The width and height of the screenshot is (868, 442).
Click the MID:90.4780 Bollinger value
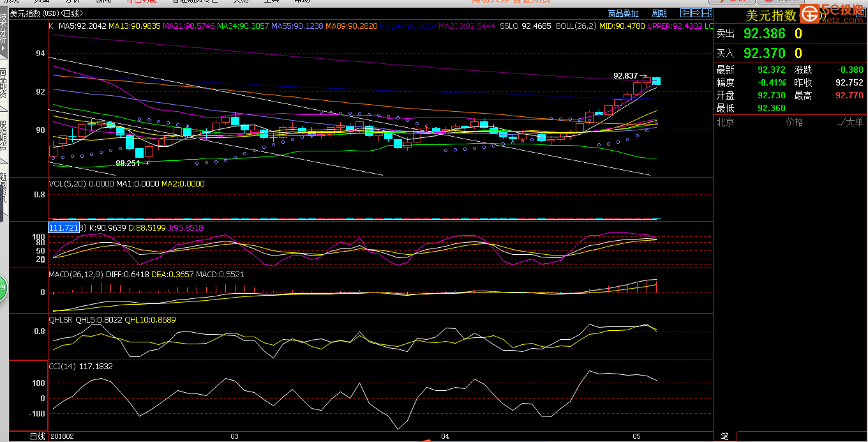click(622, 26)
